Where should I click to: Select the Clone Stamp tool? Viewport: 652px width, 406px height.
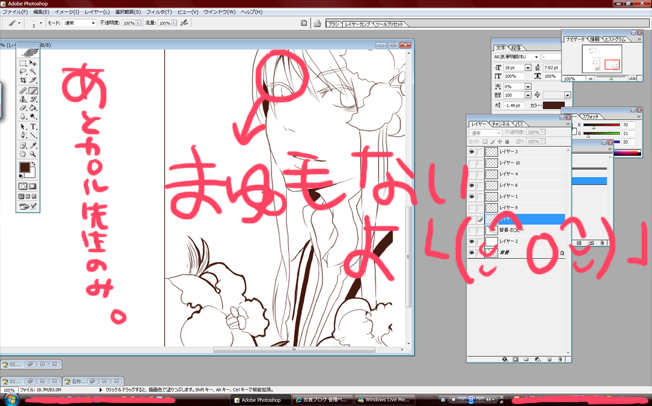(23, 99)
